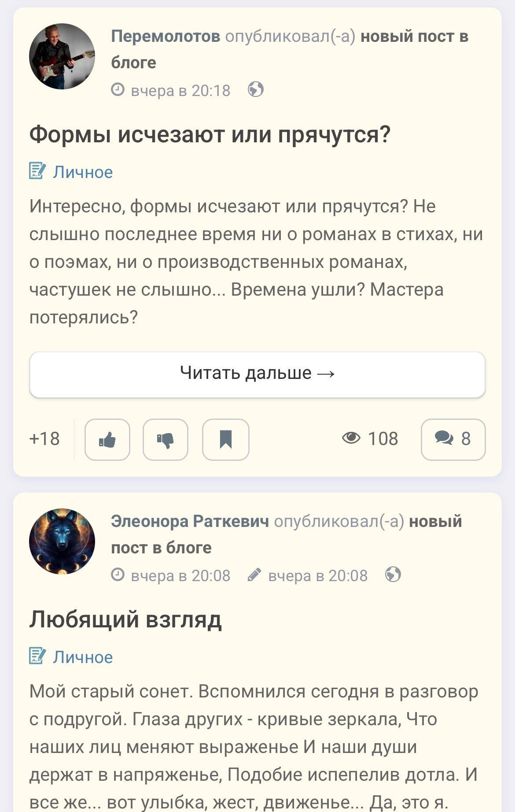Click the pencil edit-time icon
This screenshot has width=515, height=812.
tap(254, 575)
